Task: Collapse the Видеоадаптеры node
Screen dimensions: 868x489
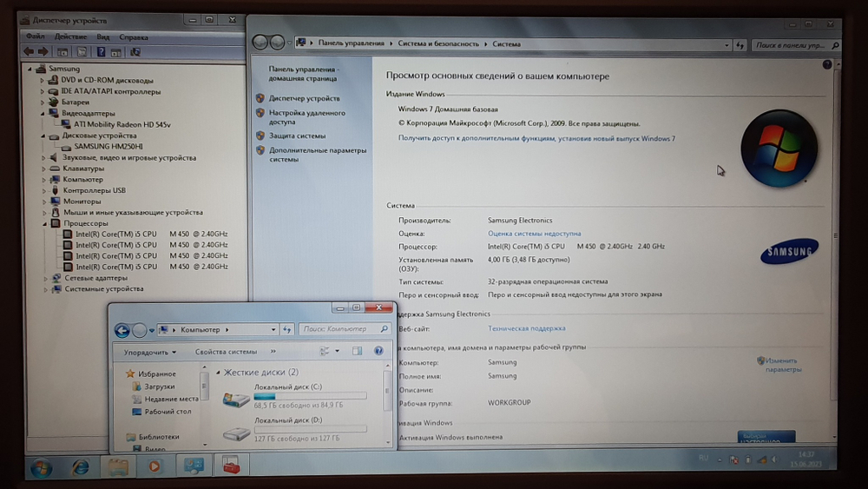Action: coord(43,113)
